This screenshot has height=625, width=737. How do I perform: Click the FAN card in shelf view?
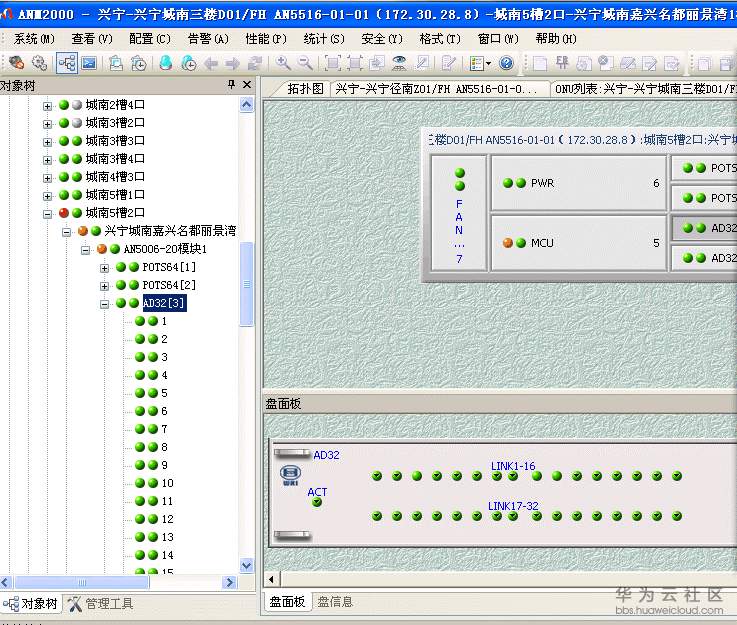459,214
